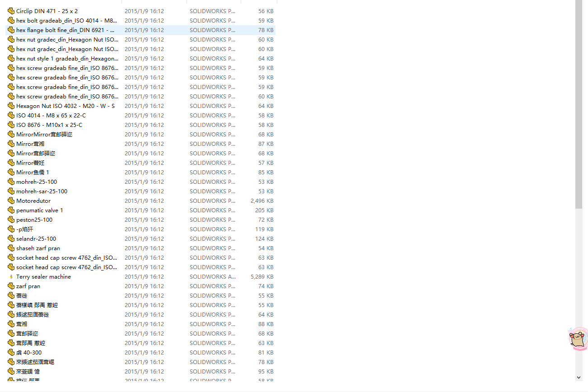Click the penumatic valve 1 file icon
Screen dimensions: 588x392
[11, 210]
